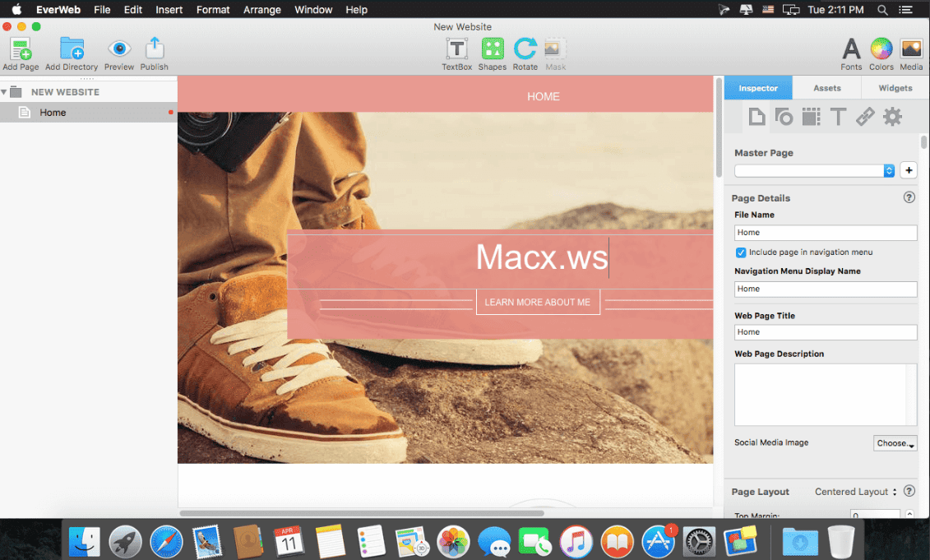Click the File Name input field
The image size is (930, 560).
826,233
